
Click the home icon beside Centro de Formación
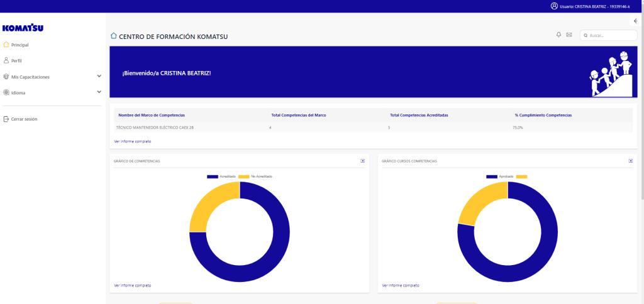pos(114,36)
